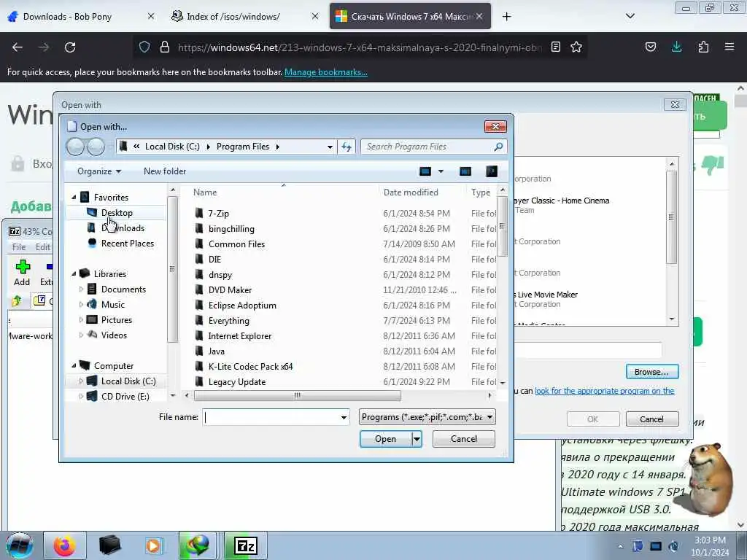The image size is (747, 560).
Task: Open the help icon in dialog toolbar
Action: (491, 171)
